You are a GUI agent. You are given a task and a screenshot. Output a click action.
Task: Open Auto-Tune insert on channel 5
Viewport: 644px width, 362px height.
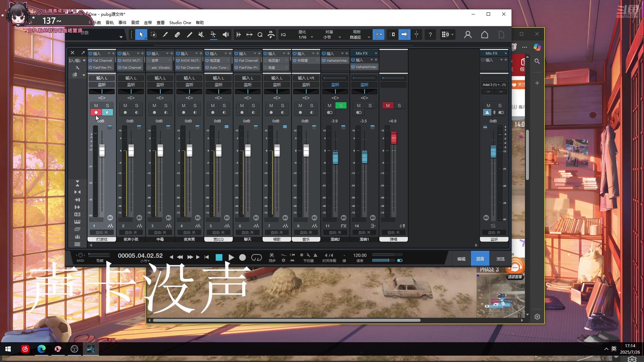coord(218,68)
